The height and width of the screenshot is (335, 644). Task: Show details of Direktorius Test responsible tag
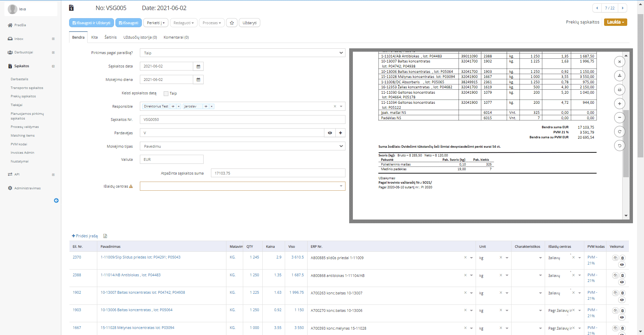[x=173, y=106]
